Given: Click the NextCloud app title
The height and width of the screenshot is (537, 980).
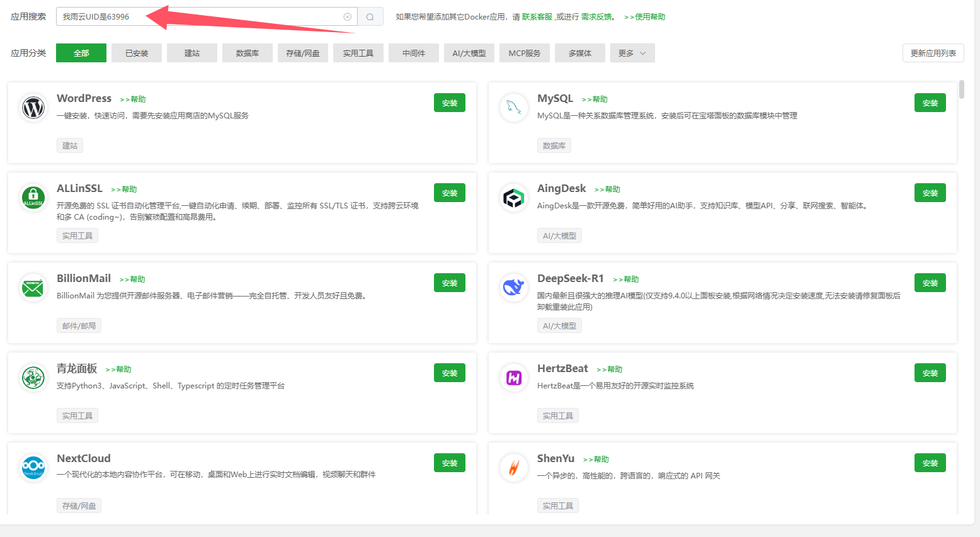Looking at the screenshot, I should click(84, 458).
